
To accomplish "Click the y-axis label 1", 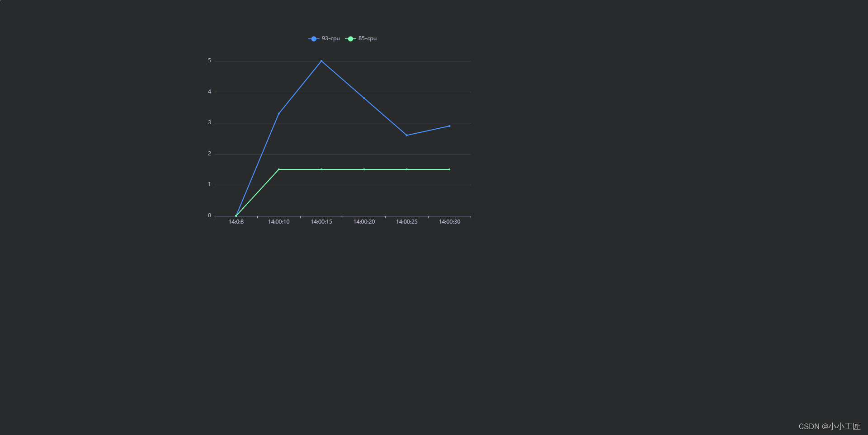I will pos(209,184).
